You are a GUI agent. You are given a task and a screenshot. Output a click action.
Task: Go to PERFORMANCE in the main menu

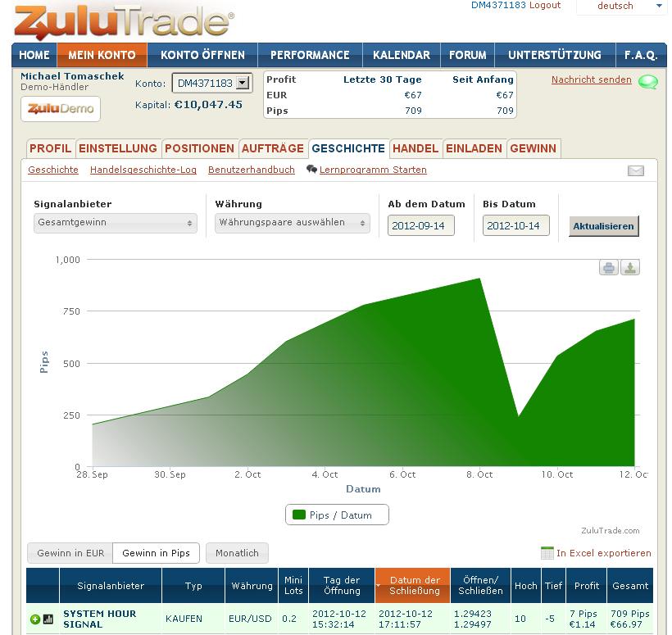[310, 55]
